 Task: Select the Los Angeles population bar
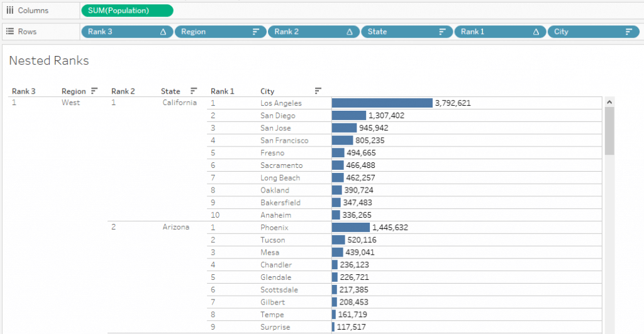pos(382,103)
